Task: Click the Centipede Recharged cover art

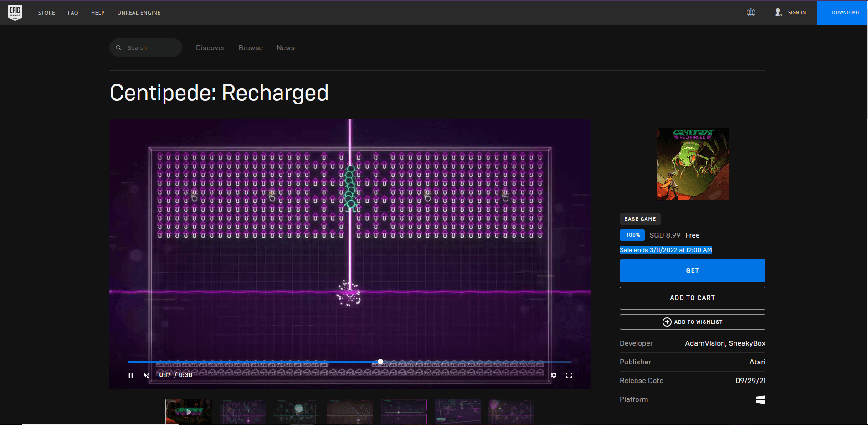Action: 692,164
